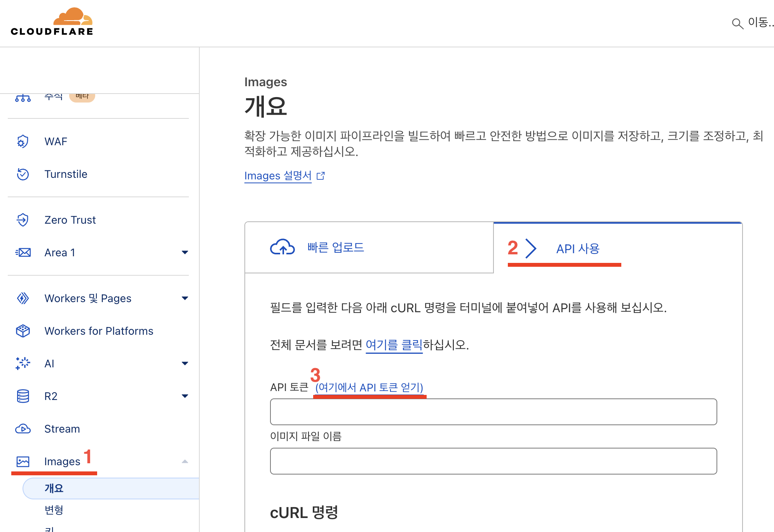This screenshot has width=774, height=532.
Task: Click the R2 database icon
Action: pos(23,396)
